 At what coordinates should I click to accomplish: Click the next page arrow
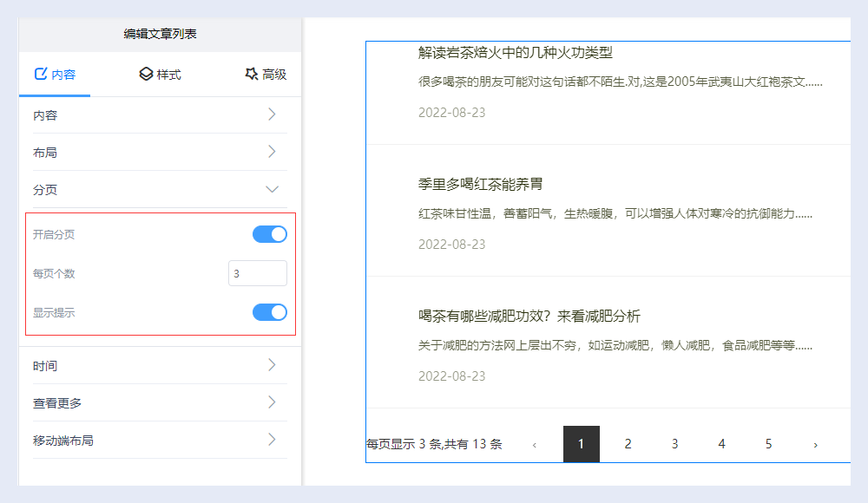(x=815, y=445)
